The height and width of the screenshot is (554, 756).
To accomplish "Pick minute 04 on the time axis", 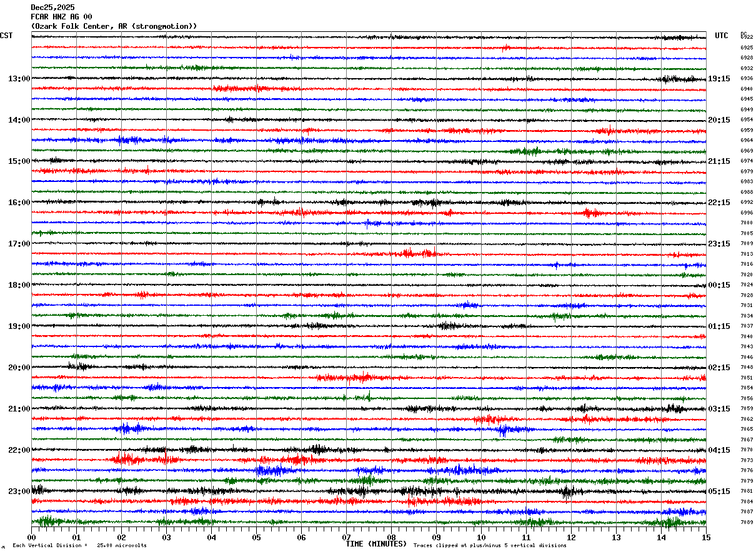I will pyautogui.click(x=211, y=537).
